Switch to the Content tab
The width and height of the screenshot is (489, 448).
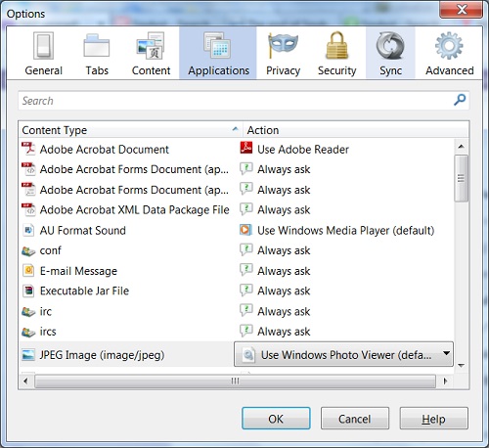click(x=151, y=54)
